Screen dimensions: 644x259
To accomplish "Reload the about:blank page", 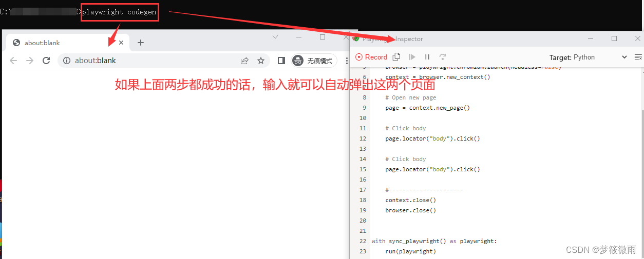I will tap(46, 61).
